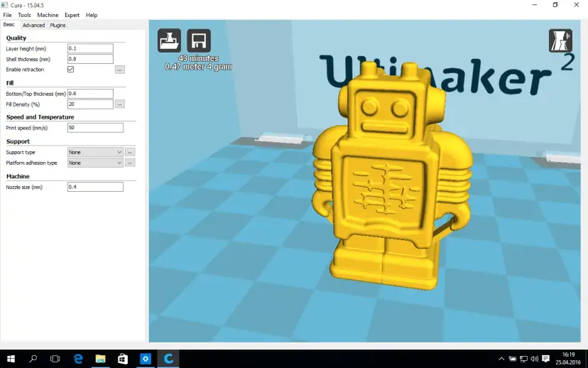Click the Cura taskbar icon
This screenshot has width=588, height=368.
[168, 359]
